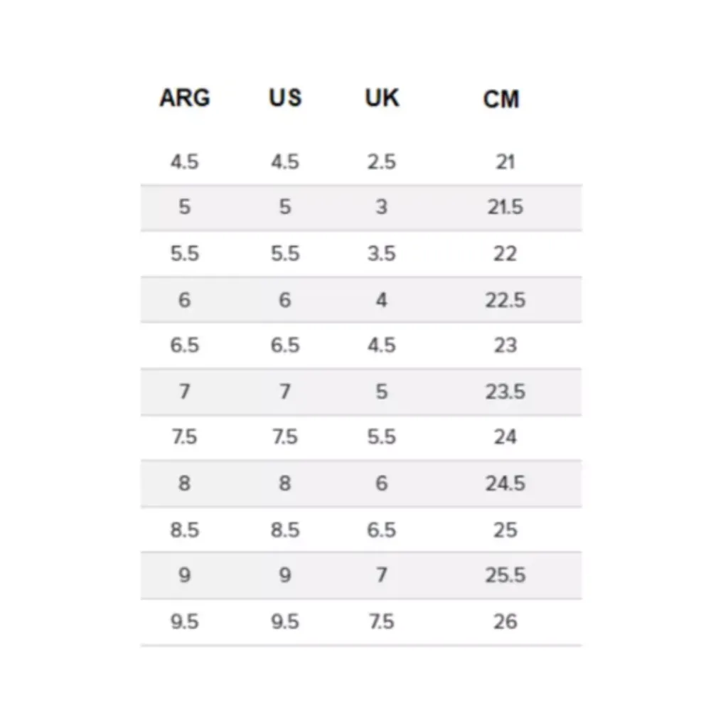The width and height of the screenshot is (728, 728).
Task: Click the CM column header
Action: point(501,99)
